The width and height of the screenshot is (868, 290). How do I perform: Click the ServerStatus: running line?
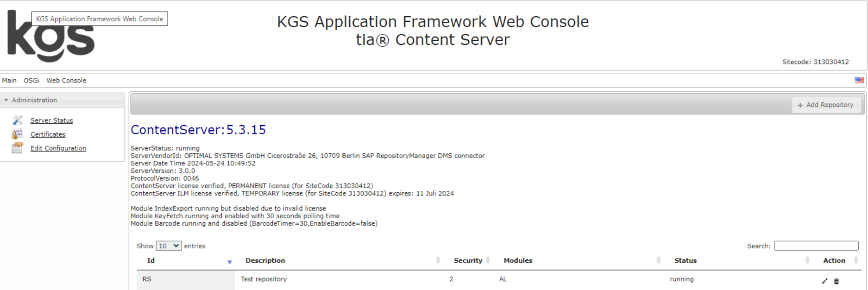[165, 148]
